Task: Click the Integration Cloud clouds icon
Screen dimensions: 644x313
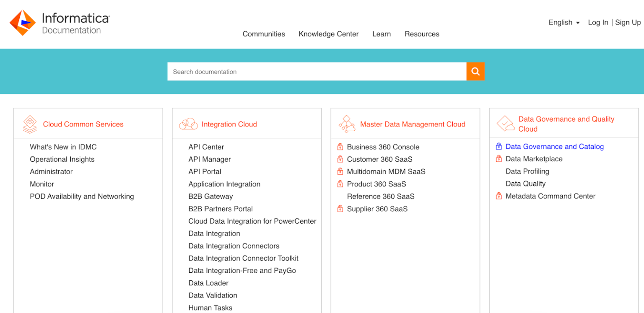Action: pyautogui.click(x=188, y=124)
